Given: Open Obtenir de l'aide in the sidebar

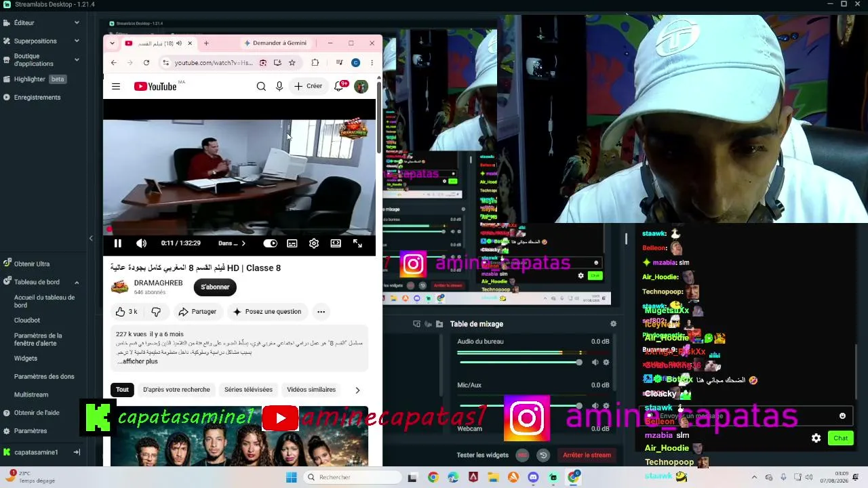Looking at the screenshot, I should point(37,412).
